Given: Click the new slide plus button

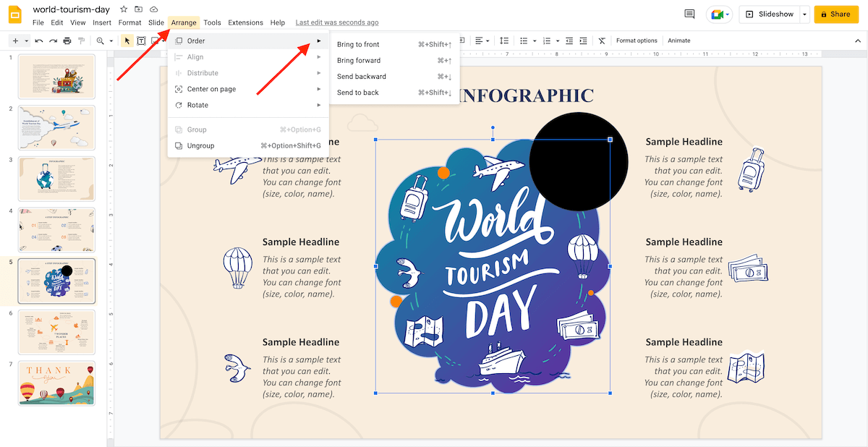Looking at the screenshot, I should tap(15, 41).
